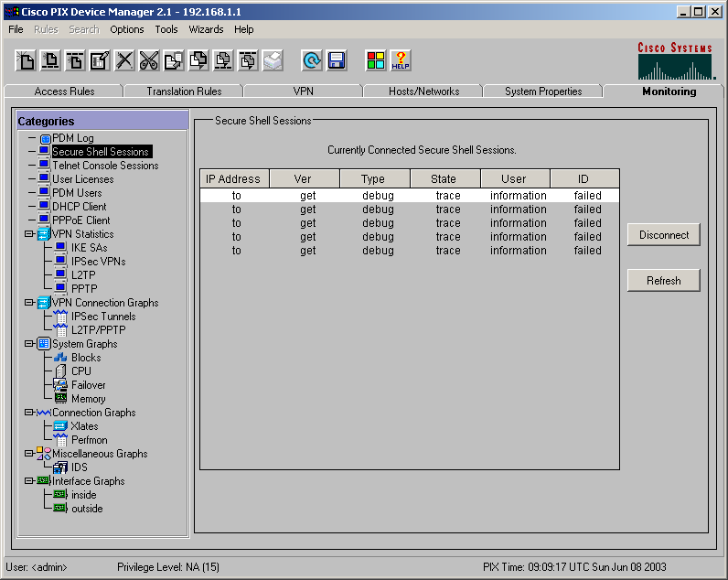Select IKE SAs under VPN Statistics

tap(89, 248)
